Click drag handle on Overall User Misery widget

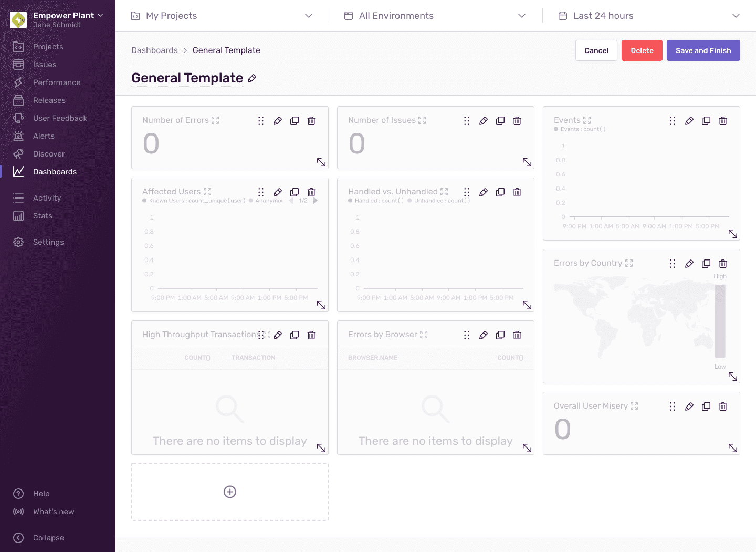click(673, 407)
